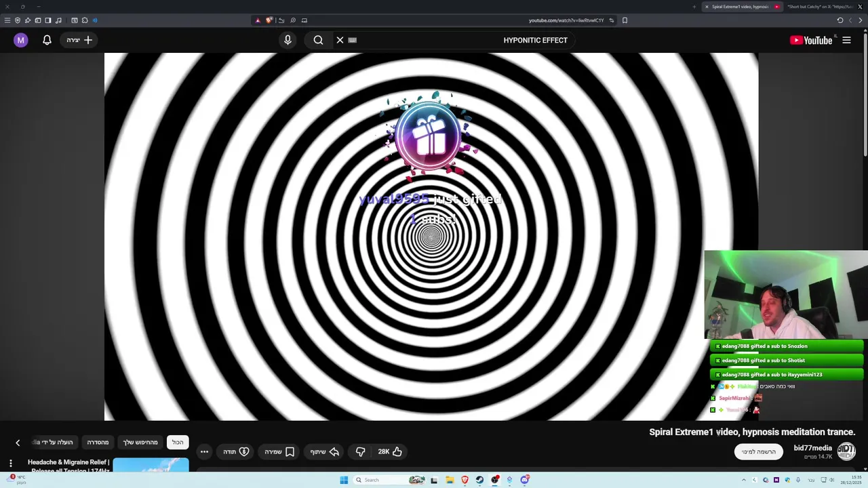Clear the search box with X
868x488 pixels.
340,40
